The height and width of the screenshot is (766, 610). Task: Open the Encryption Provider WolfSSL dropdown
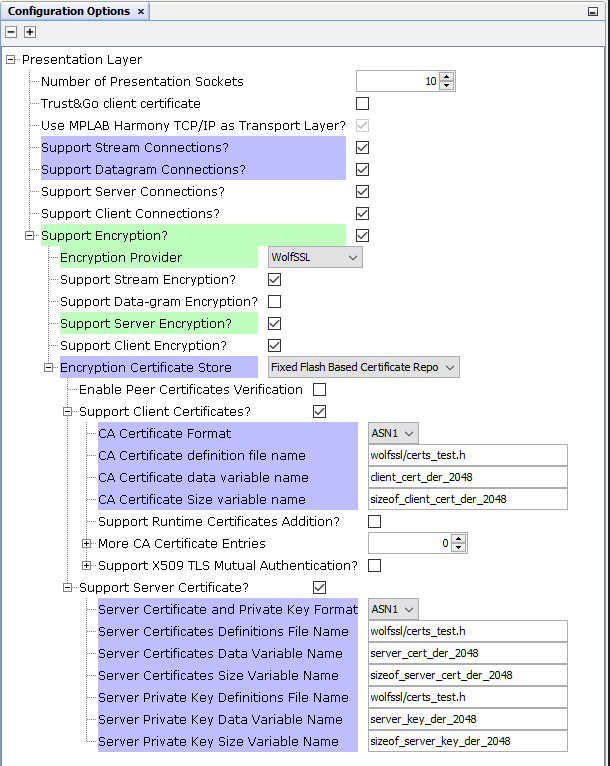315,257
